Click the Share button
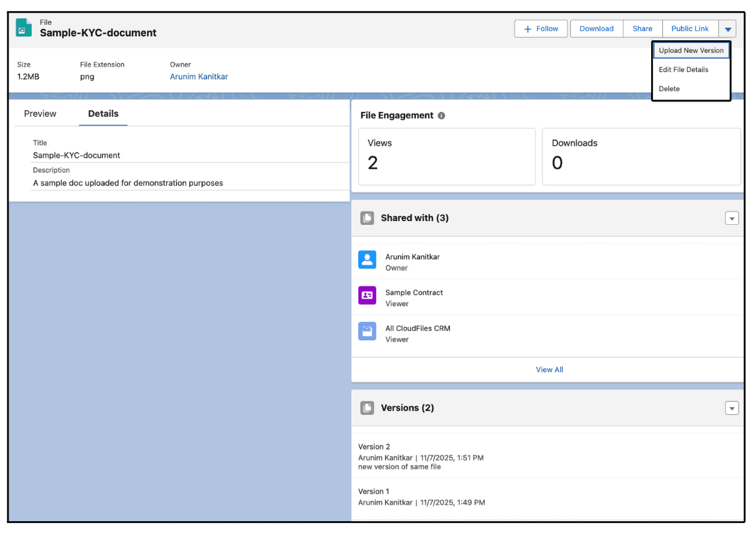The width and height of the screenshot is (756, 533). [x=642, y=28]
